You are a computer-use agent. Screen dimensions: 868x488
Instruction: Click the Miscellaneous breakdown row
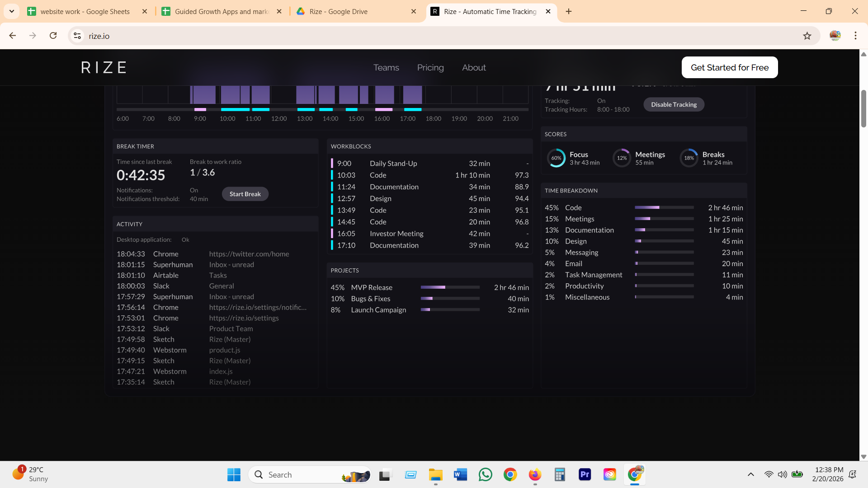pyautogui.click(x=644, y=297)
